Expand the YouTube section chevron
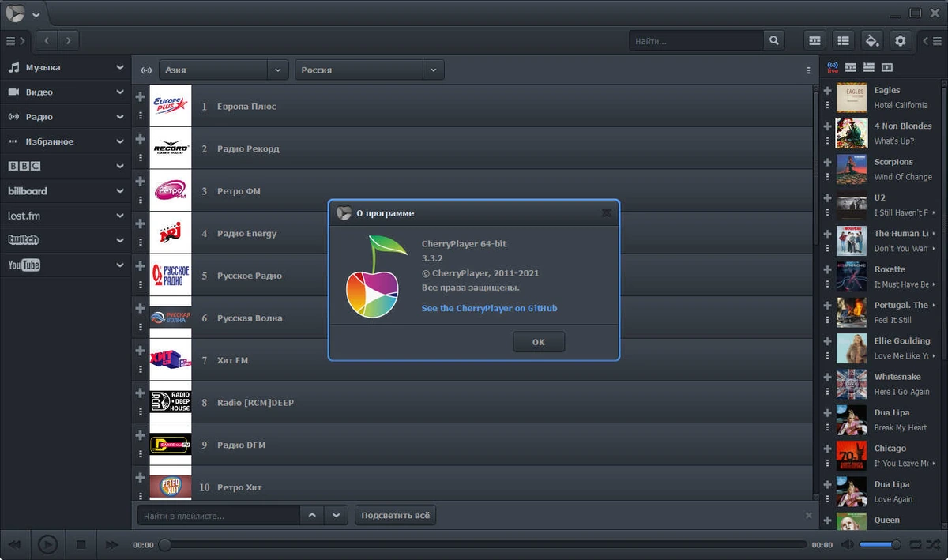This screenshot has height=560, width=948. click(x=120, y=265)
